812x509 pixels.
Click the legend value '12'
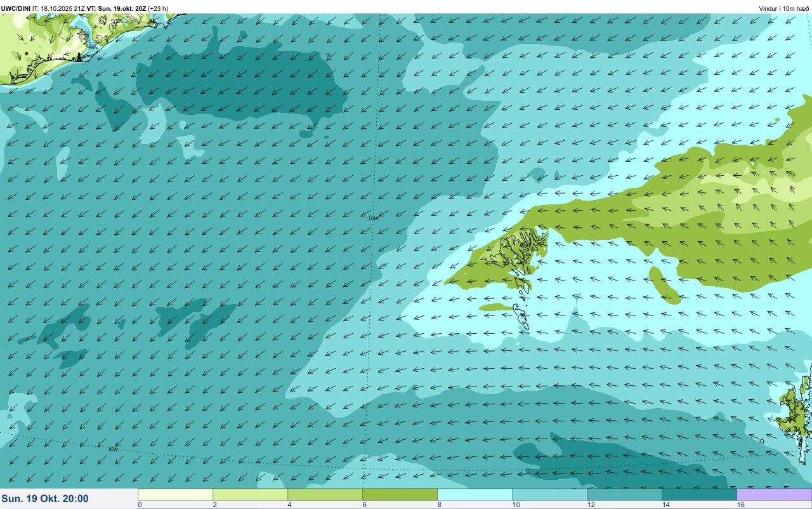click(x=591, y=505)
